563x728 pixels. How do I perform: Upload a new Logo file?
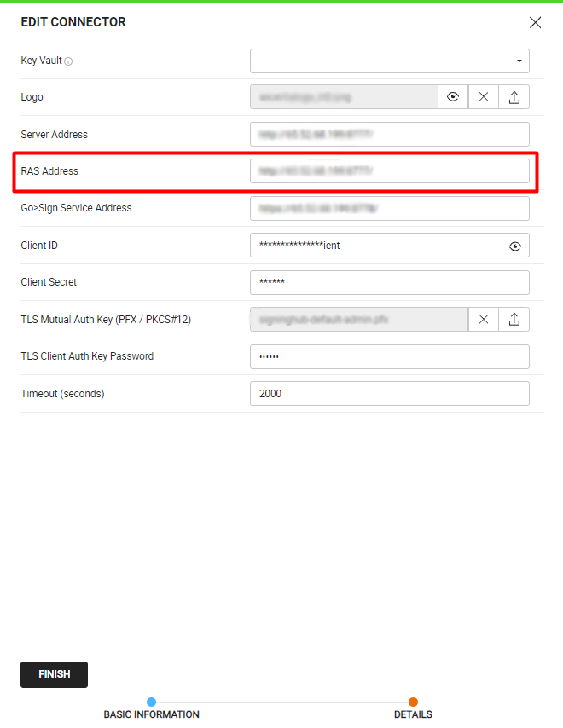[514, 97]
